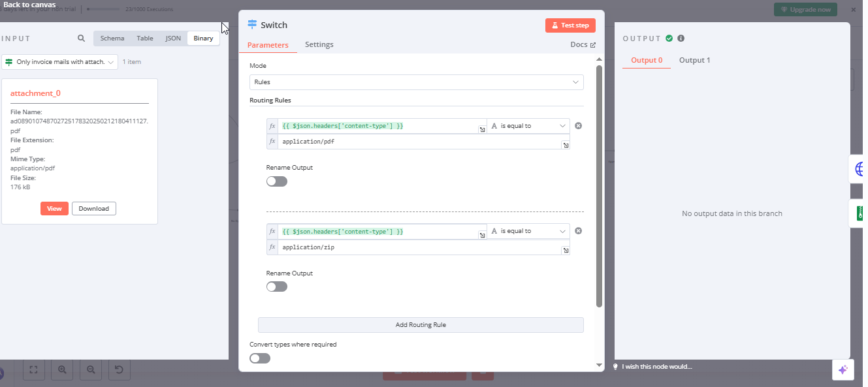Click the output info icon
Viewport: 868px width, 387px height.
[681, 39]
